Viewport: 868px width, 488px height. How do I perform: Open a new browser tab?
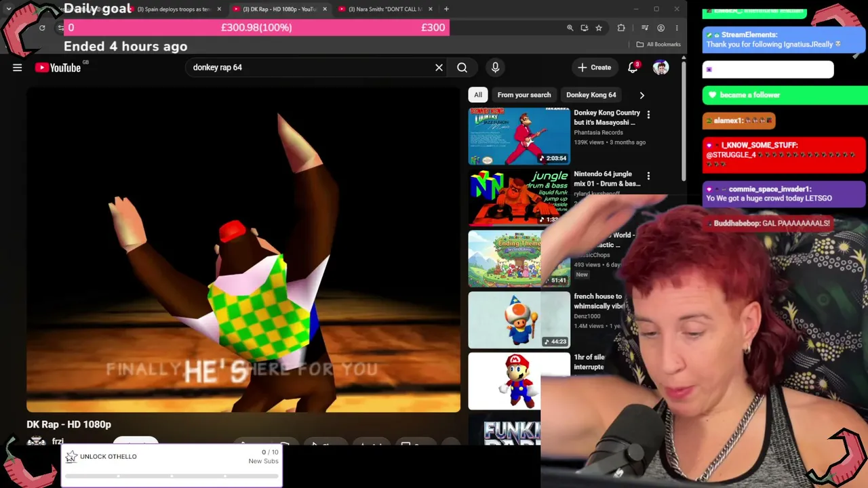446,9
